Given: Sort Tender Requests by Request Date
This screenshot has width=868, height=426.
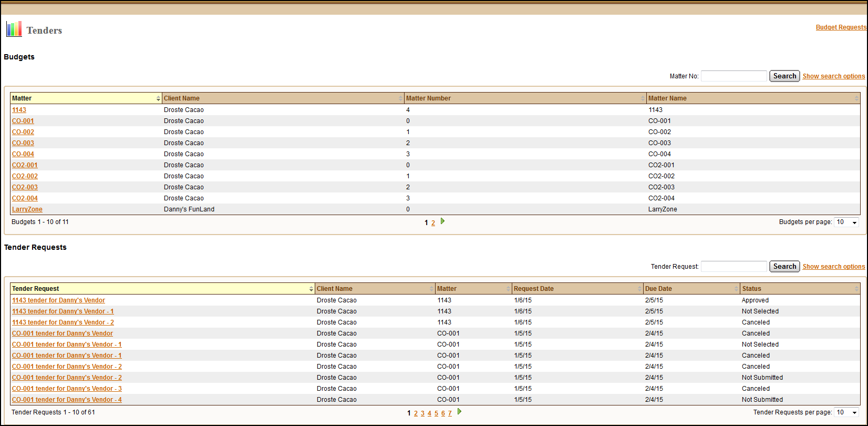Looking at the screenshot, I should tap(577, 289).
